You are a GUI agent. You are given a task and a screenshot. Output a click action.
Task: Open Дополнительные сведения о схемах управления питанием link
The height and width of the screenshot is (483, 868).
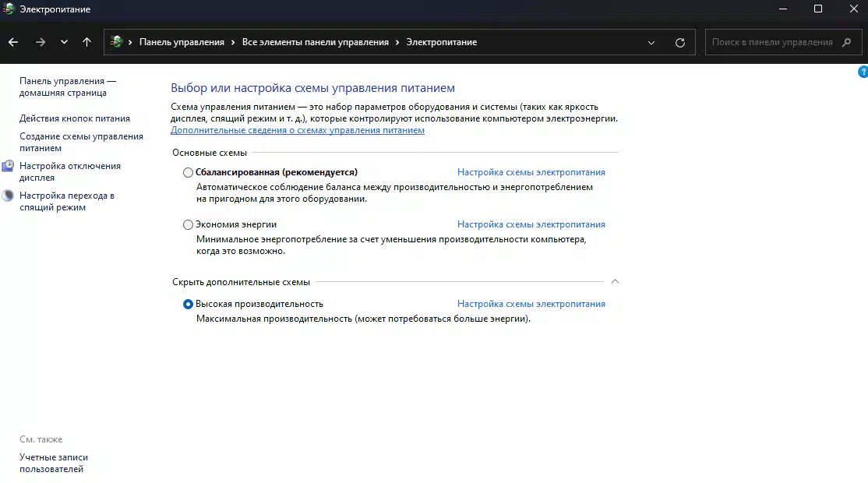(x=298, y=130)
